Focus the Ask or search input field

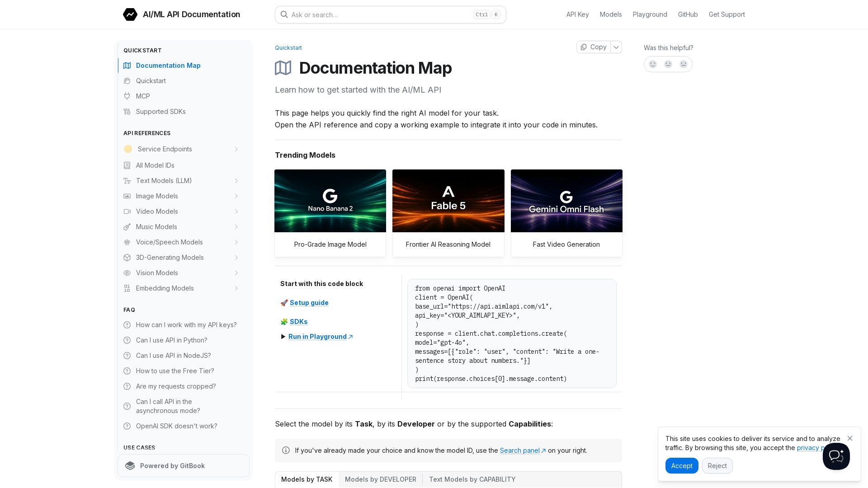(391, 15)
